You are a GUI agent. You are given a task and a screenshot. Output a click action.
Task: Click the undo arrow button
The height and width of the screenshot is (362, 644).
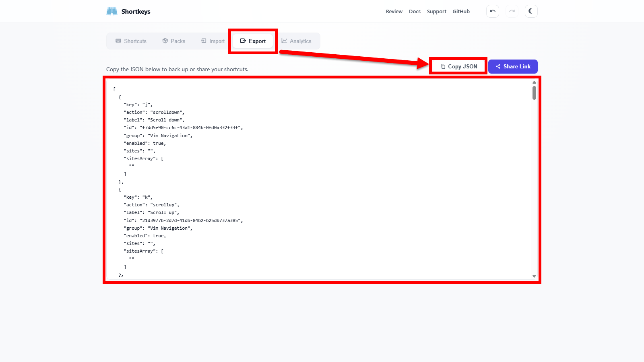coord(492,11)
